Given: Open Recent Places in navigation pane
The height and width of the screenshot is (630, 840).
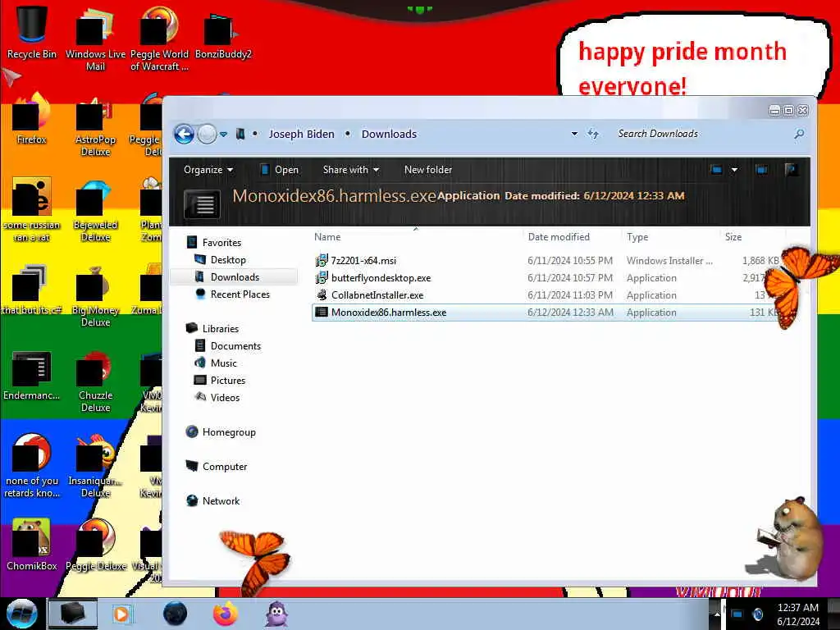Looking at the screenshot, I should pos(240,294).
